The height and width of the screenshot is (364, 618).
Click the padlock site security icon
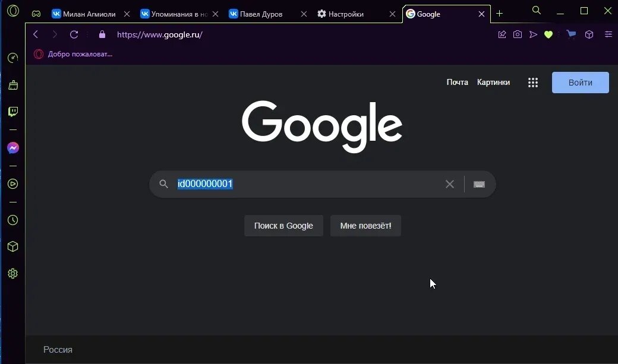(x=102, y=34)
